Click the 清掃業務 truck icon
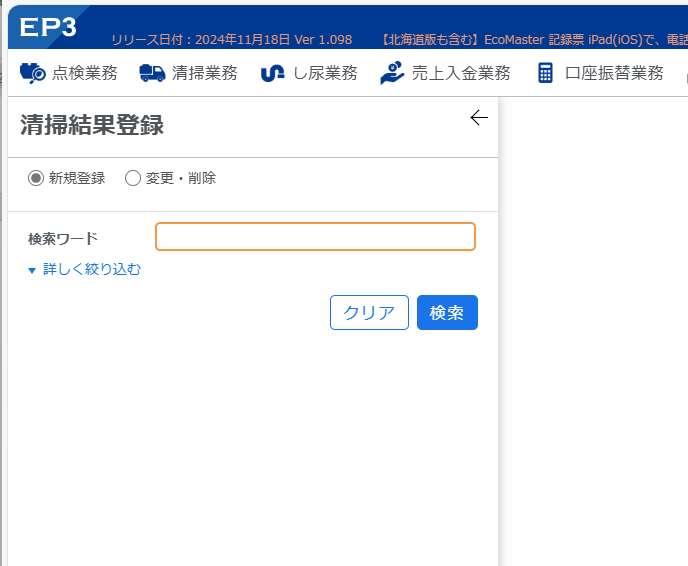 [152, 73]
